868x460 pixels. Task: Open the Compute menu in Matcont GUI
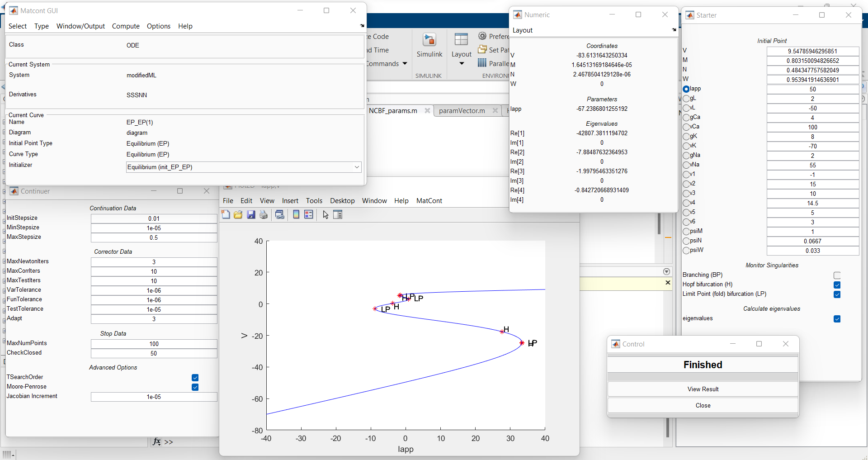pos(126,26)
